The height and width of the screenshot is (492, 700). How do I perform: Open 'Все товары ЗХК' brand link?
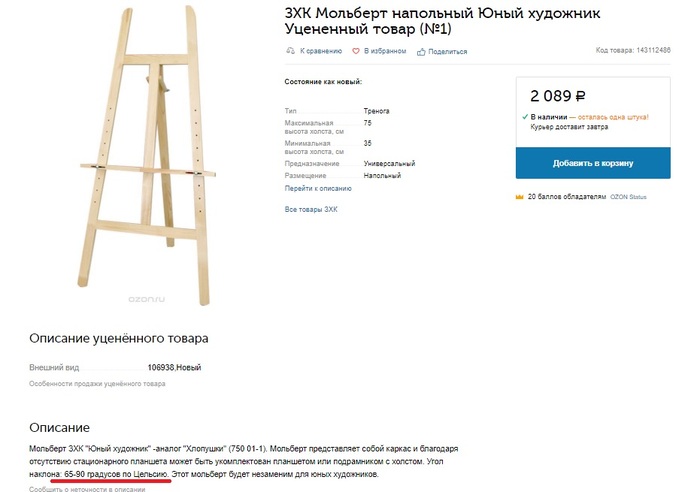[x=311, y=209]
